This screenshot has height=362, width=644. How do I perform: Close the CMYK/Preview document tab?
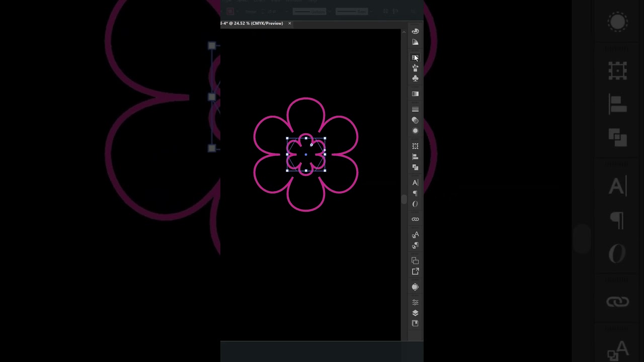(290, 23)
